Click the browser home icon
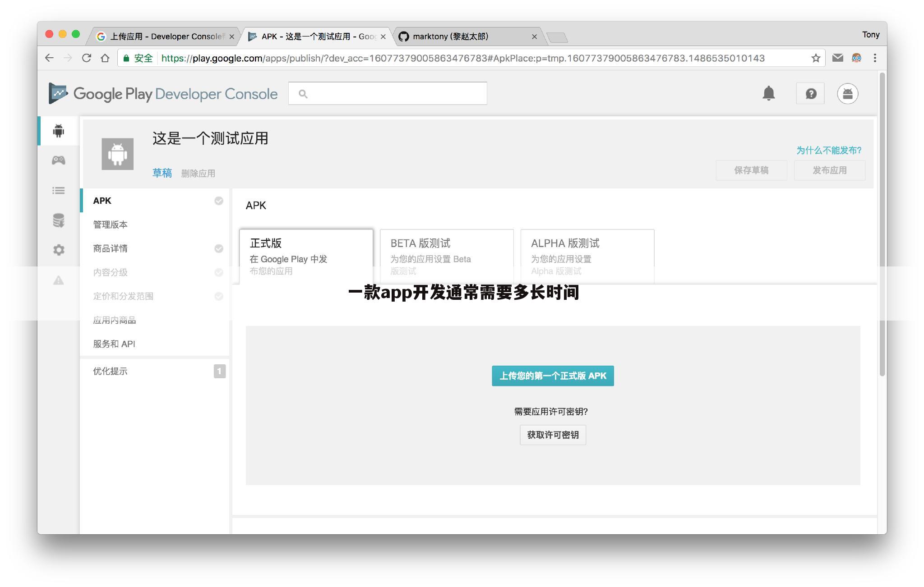This screenshot has height=587, width=924. [105, 58]
